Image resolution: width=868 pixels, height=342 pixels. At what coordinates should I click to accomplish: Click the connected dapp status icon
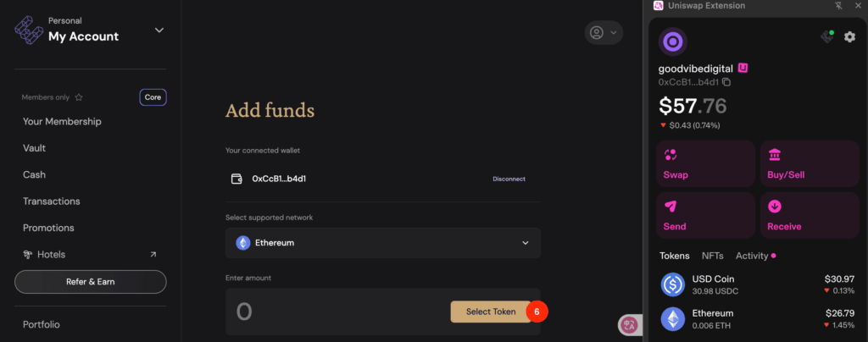coord(827,37)
